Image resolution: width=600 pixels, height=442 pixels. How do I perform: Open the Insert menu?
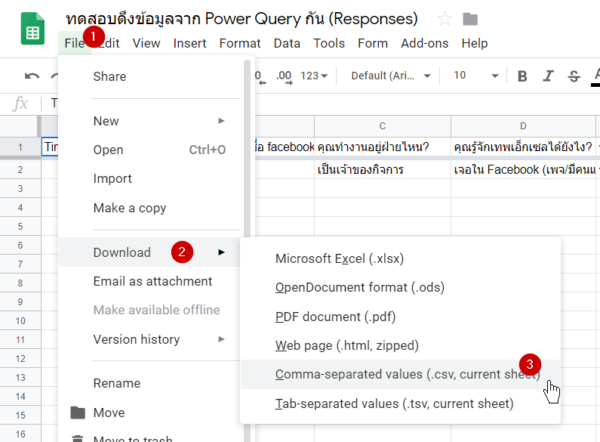(x=189, y=43)
